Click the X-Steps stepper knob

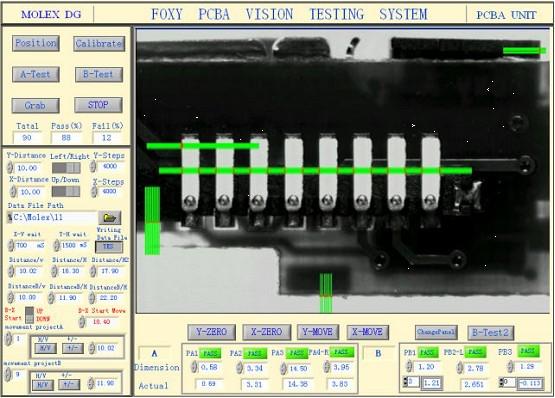(94, 191)
